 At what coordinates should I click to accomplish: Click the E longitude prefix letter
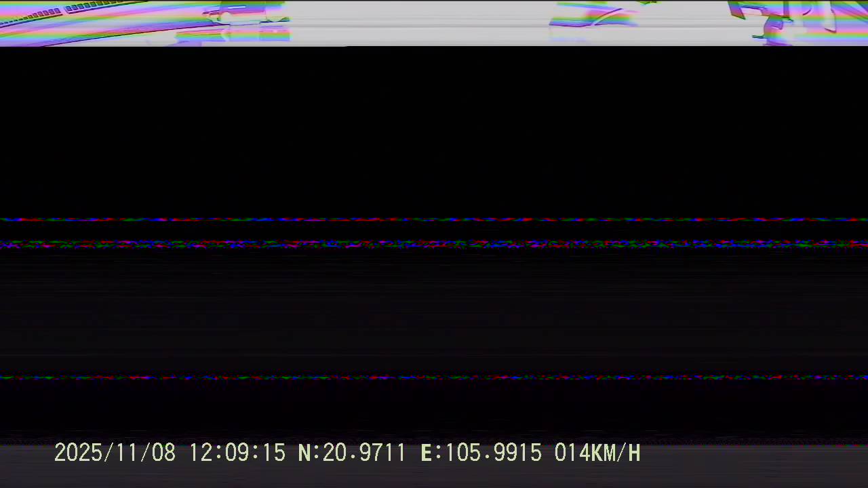click(x=427, y=453)
